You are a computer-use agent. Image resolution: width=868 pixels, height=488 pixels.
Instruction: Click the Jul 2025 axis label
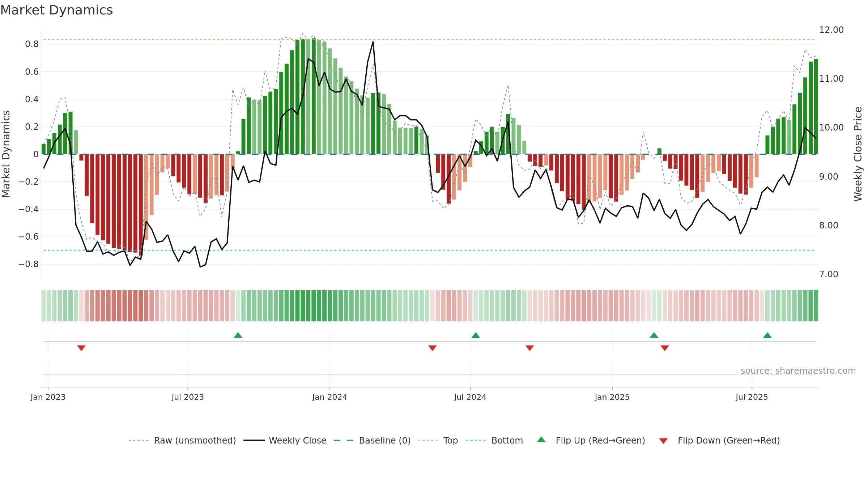[752, 397]
